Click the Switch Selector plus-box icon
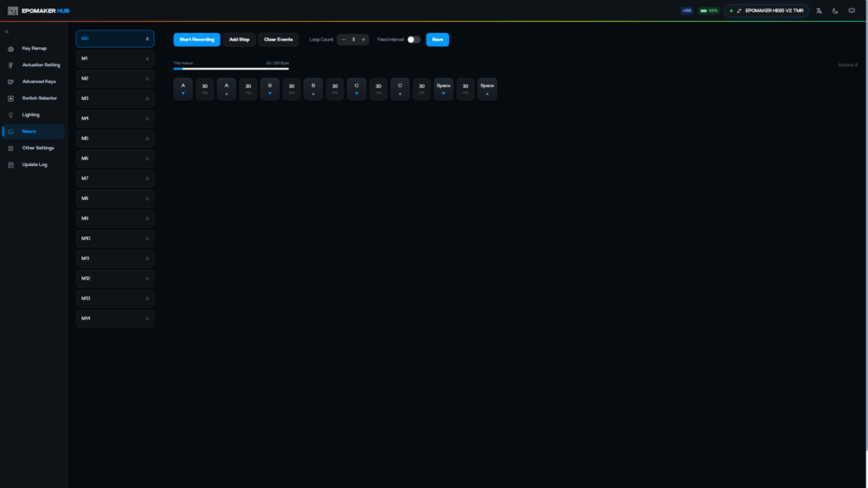This screenshot has width=868, height=488. [x=10, y=98]
